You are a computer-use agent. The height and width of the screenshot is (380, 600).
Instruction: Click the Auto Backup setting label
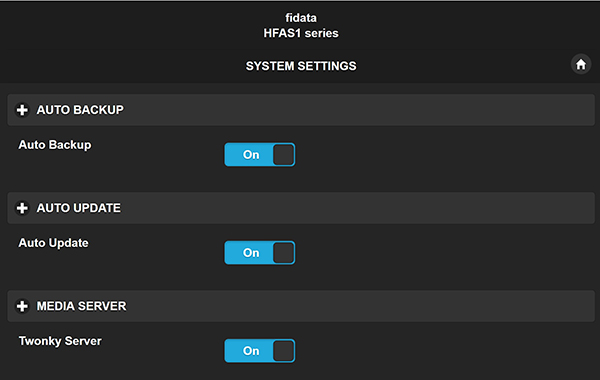55,145
